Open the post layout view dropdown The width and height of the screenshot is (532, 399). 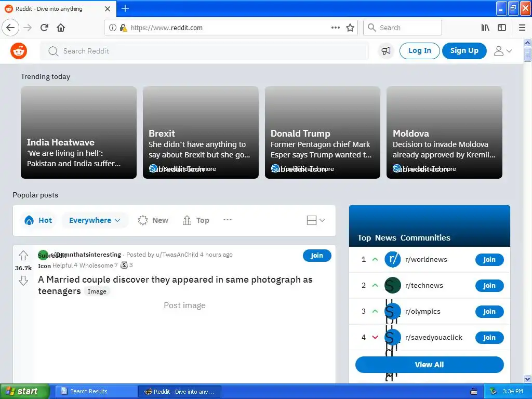click(x=316, y=220)
